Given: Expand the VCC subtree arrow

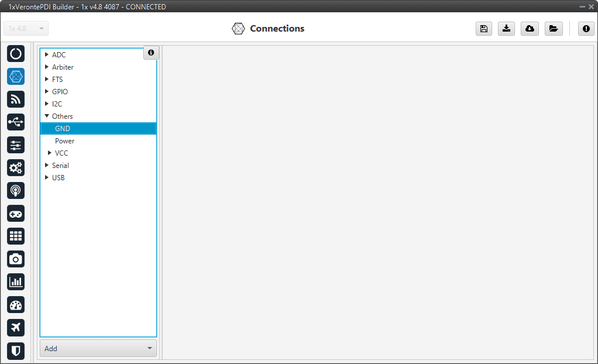Looking at the screenshot, I should 50,153.
